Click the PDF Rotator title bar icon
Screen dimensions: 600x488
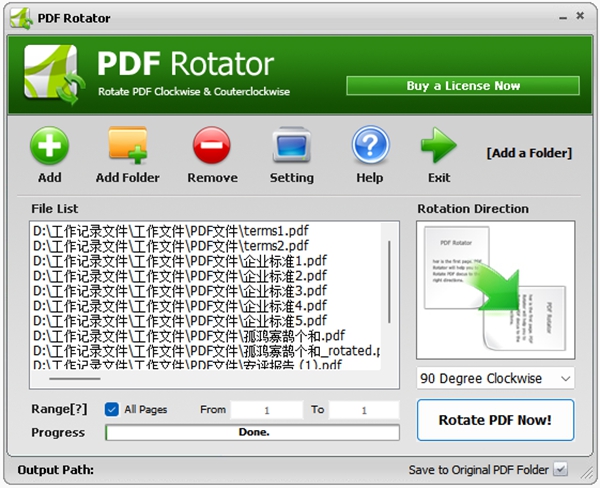click(x=19, y=18)
